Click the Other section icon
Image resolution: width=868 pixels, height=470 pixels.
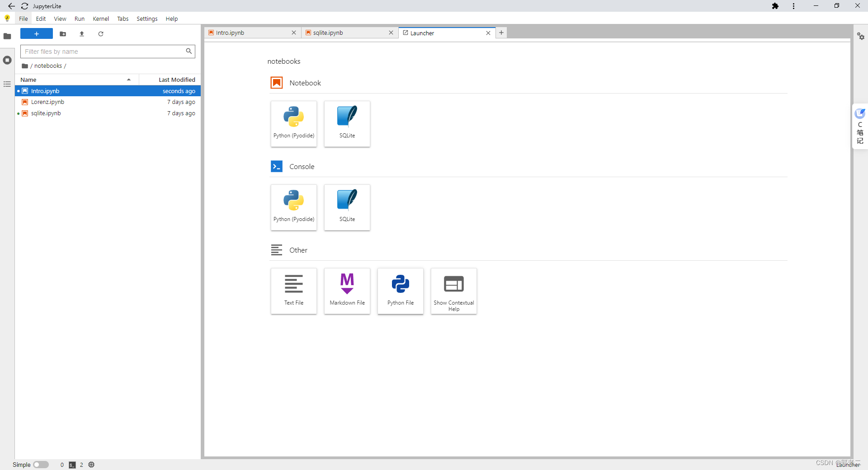(x=277, y=250)
